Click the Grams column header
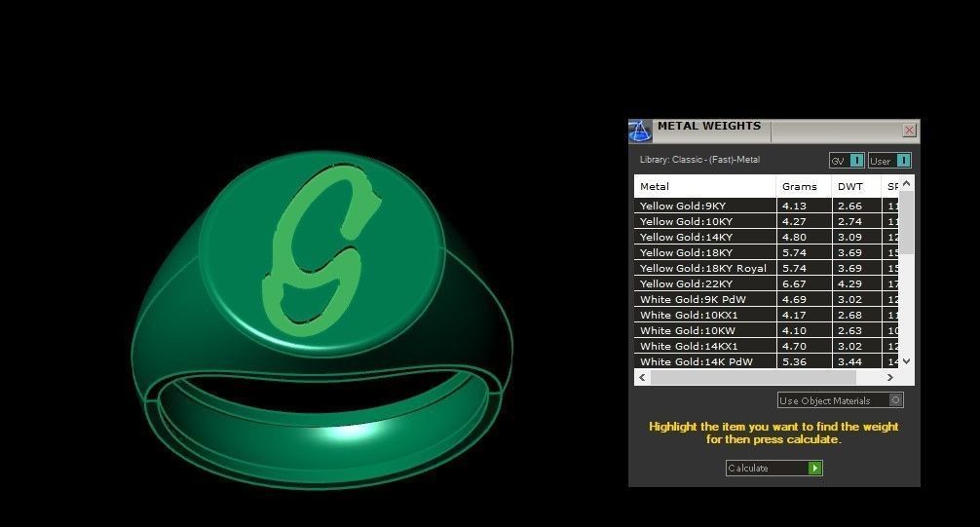Viewport: 980px width, 527px height. [804, 186]
